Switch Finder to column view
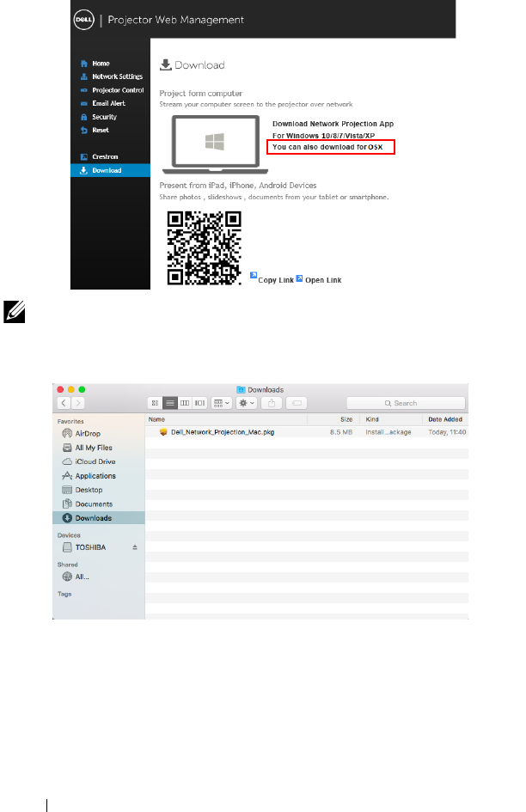 185,403
